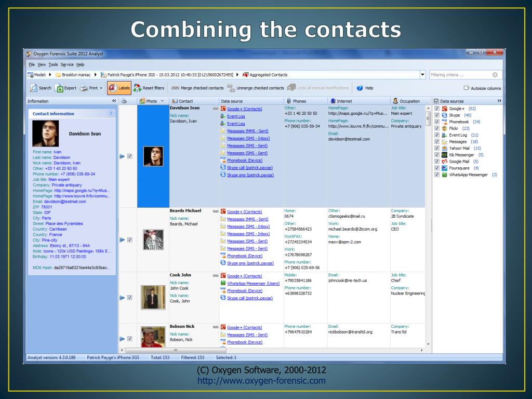Open the Service menu
The width and height of the screenshot is (532, 399).
(67, 64)
